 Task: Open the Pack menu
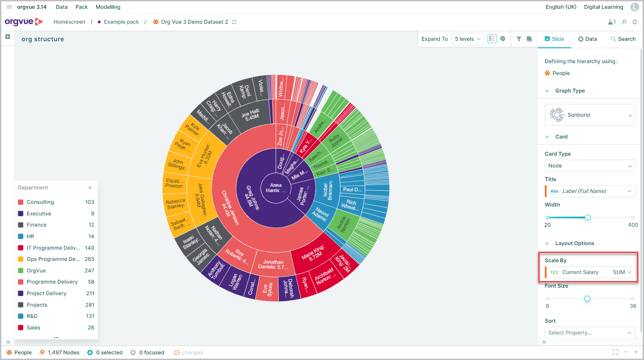pyautogui.click(x=82, y=7)
